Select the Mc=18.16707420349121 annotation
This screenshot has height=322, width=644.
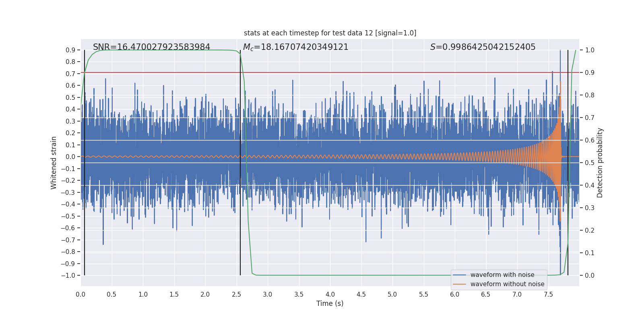[x=296, y=47]
